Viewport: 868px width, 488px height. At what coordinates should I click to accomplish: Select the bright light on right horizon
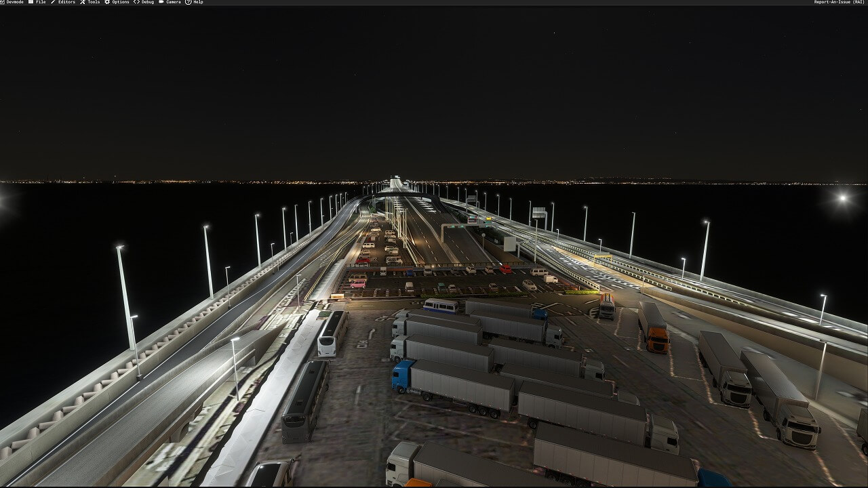coord(843,198)
